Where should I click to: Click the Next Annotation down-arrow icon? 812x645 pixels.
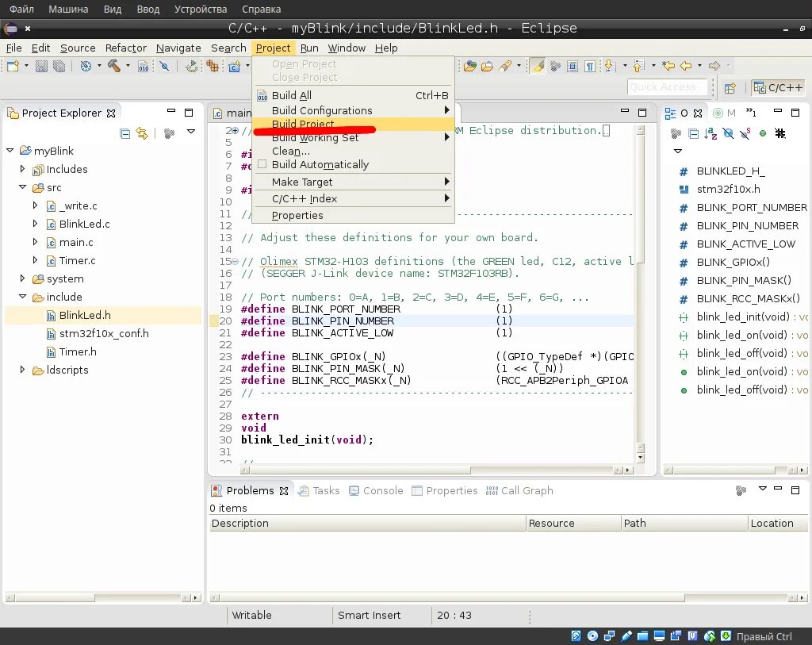(610, 66)
